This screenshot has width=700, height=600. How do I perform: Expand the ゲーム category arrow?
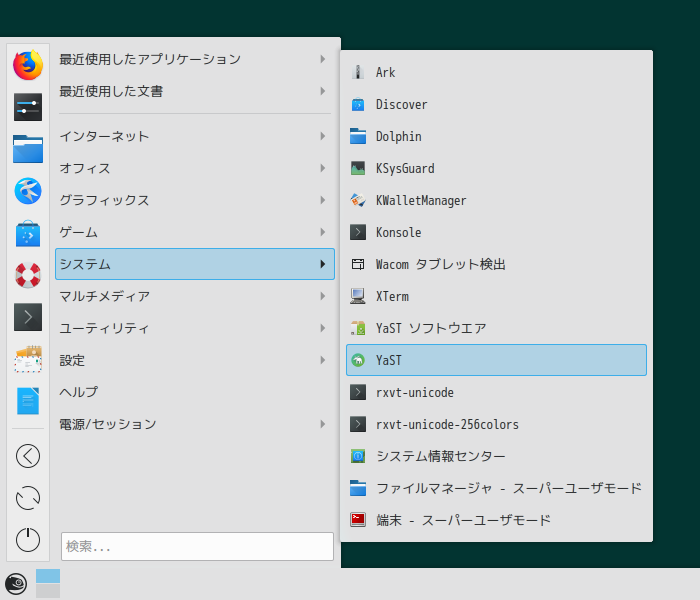pos(322,232)
